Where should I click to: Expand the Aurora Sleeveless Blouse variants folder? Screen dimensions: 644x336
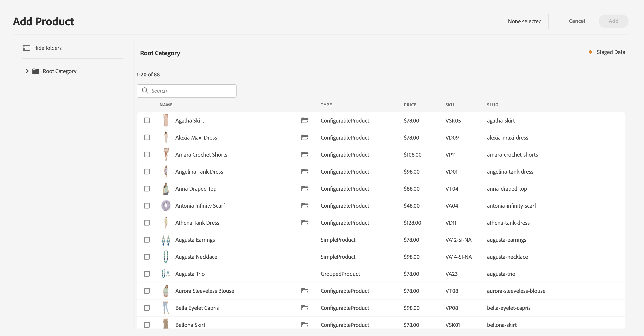(305, 291)
